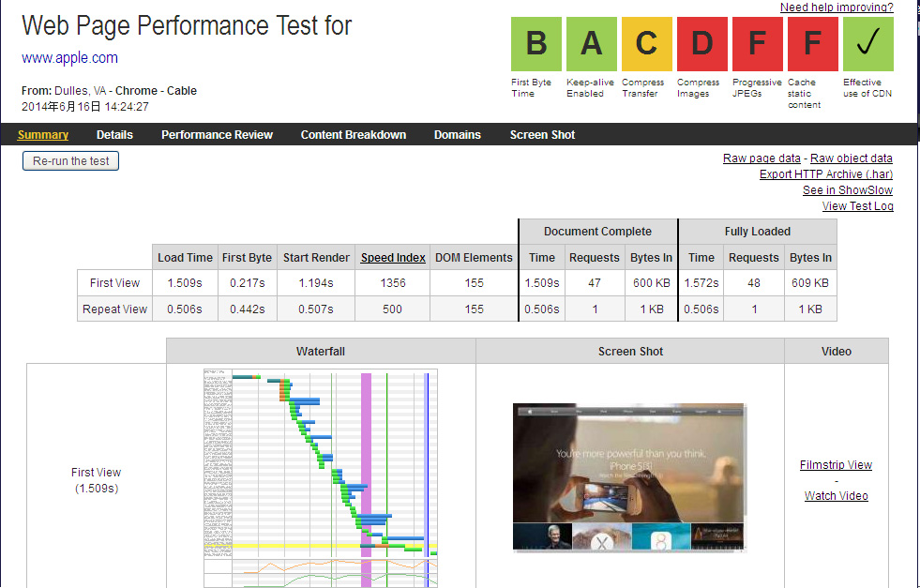Click the Fully Loaded requests value 48
This screenshot has height=588, width=920.
pyautogui.click(x=753, y=283)
